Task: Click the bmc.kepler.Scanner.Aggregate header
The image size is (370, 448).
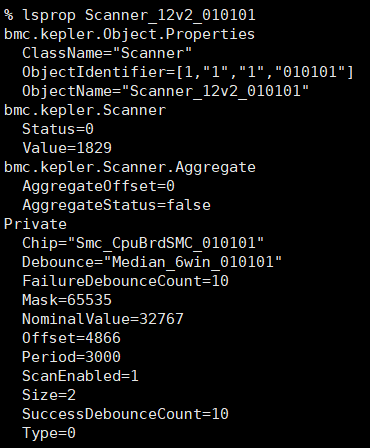Action: click(x=130, y=167)
